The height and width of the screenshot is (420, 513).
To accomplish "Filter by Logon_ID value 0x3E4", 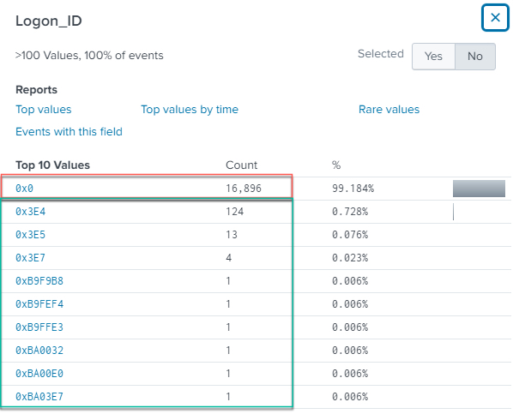I will coord(30,212).
